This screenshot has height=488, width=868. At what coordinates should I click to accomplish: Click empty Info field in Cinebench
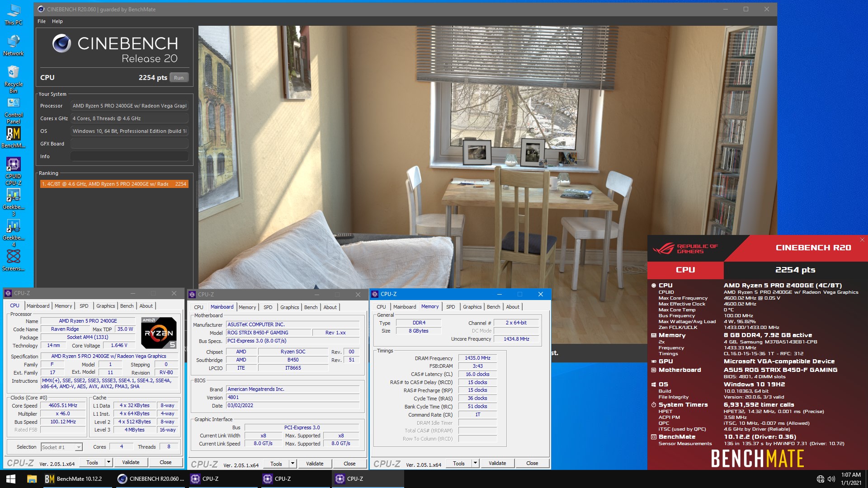click(129, 156)
